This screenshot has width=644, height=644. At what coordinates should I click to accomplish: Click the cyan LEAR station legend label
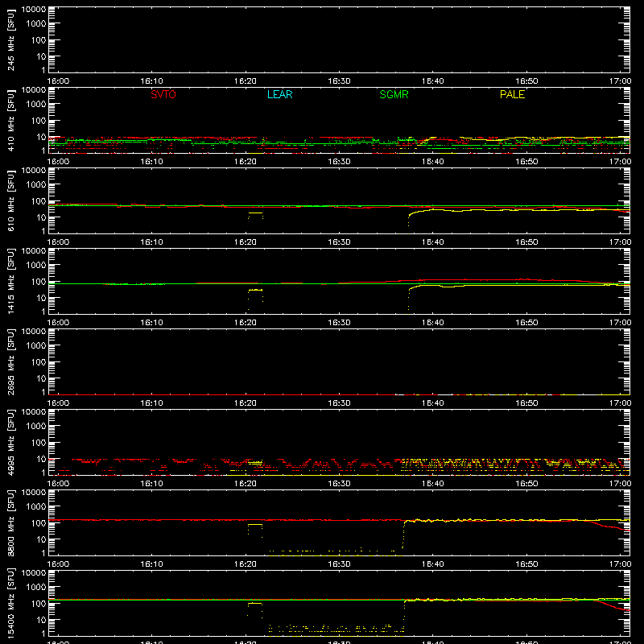[x=279, y=94]
